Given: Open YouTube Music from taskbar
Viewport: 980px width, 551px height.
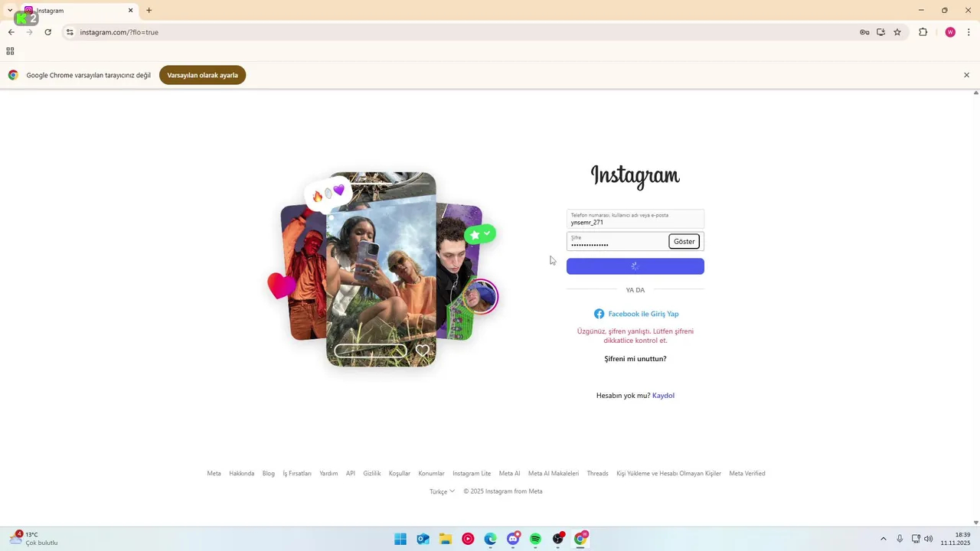Looking at the screenshot, I should [x=468, y=539].
